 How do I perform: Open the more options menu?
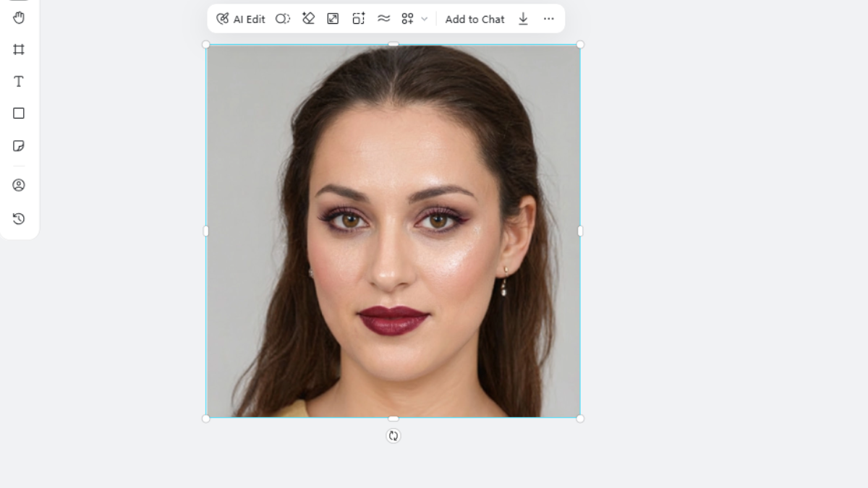coord(548,19)
